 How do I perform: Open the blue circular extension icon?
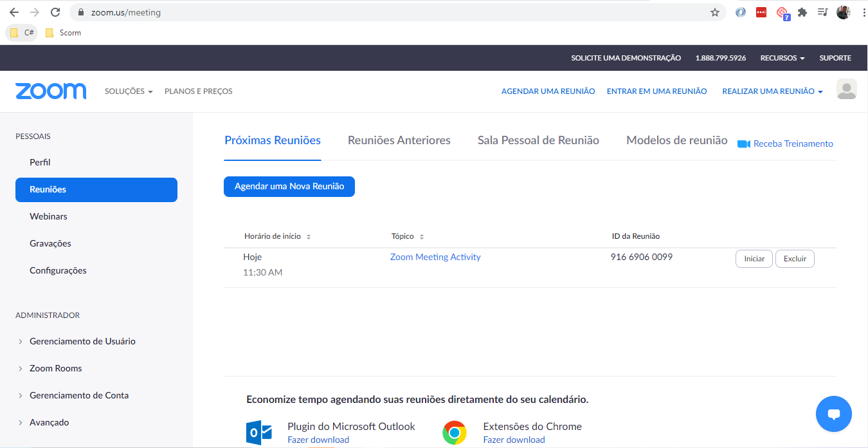pyautogui.click(x=741, y=12)
